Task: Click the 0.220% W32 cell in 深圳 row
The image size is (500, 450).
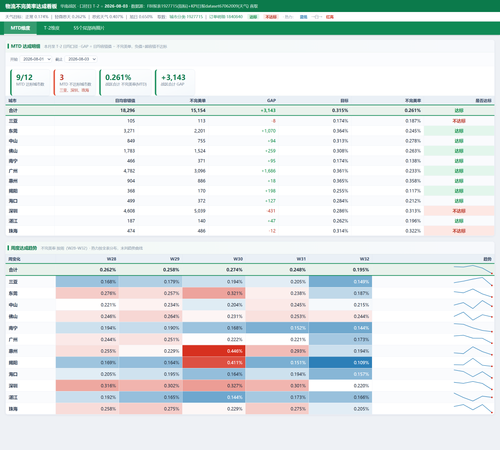Action: [x=340, y=386]
